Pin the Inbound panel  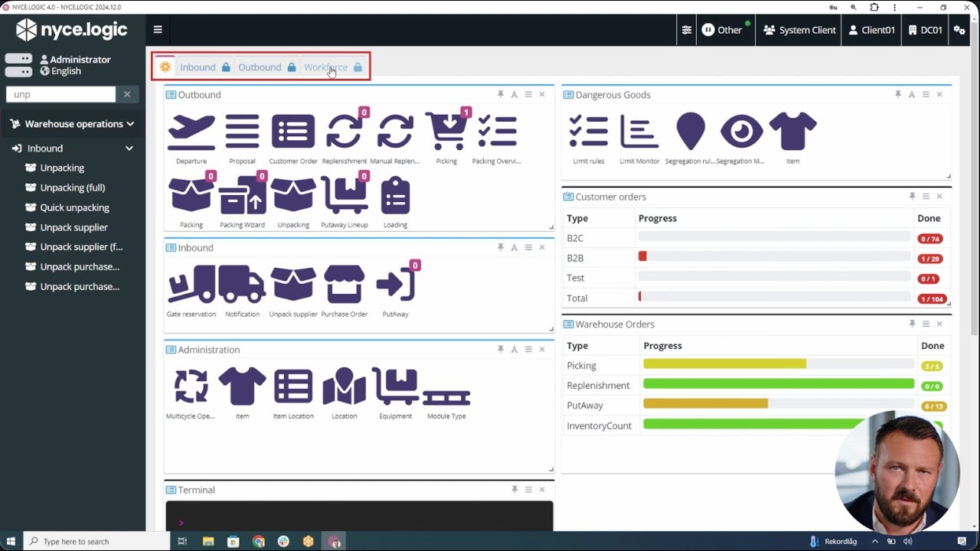pos(500,247)
